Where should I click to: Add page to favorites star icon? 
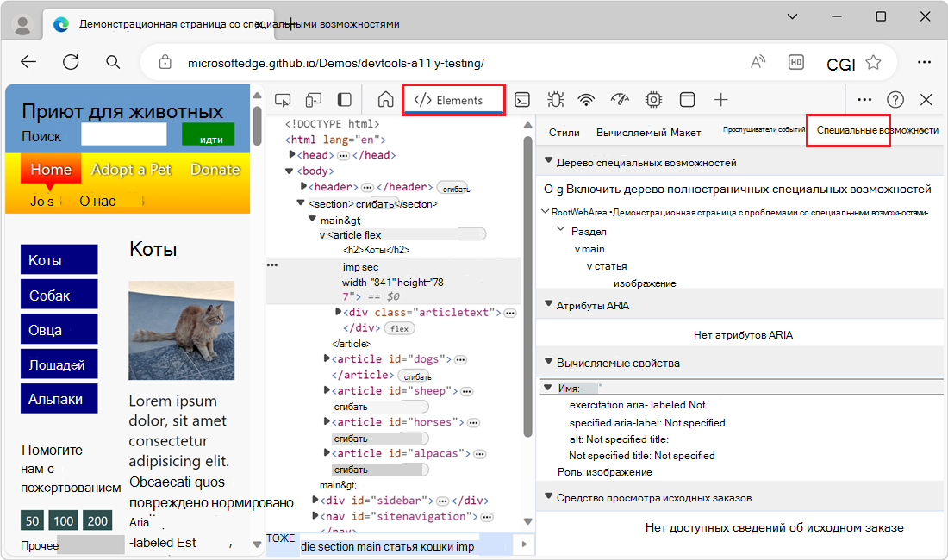pos(873,62)
